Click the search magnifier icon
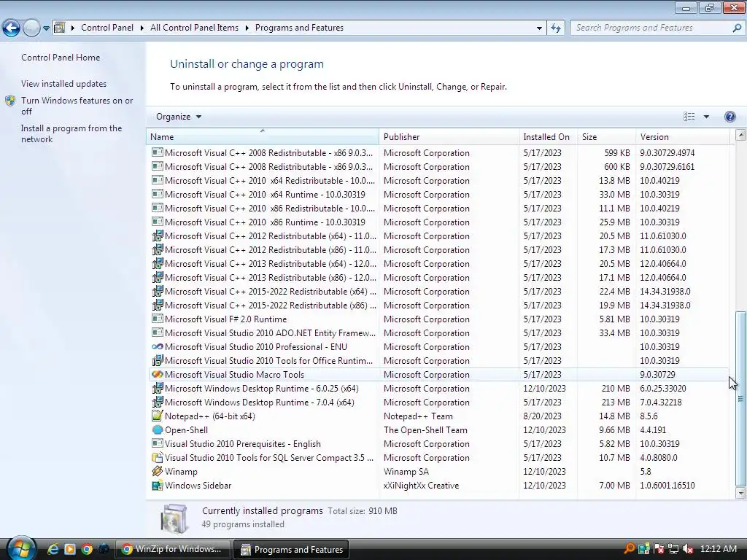 click(737, 28)
